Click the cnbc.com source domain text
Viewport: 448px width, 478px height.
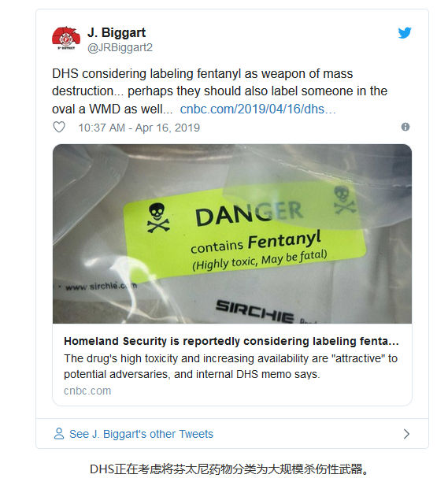click(87, 391)
